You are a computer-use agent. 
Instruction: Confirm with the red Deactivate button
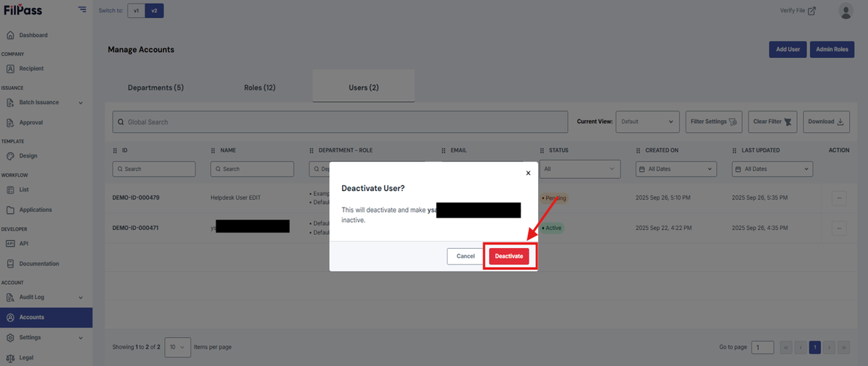(509, 256)
